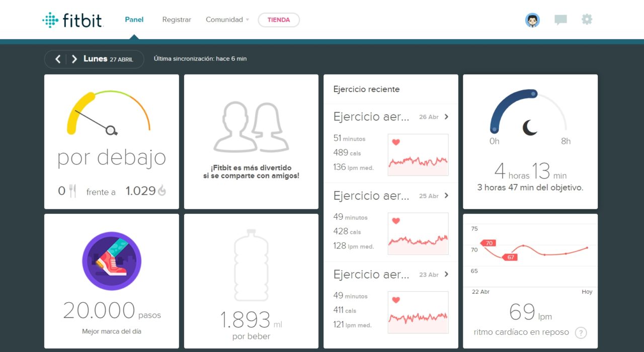644x352 pixels.
Task: Expand the Comunidad dropdown menu
Action: 227,20
